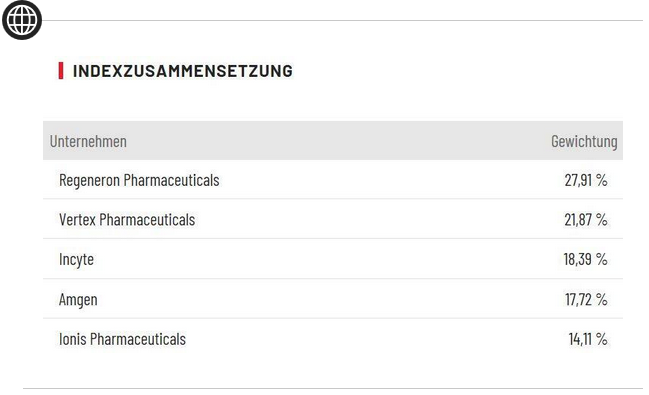Open the Ionis Pharmaceuticals entry
The height and width of the screenshot is (395, 649).
[x=122, y=339]
